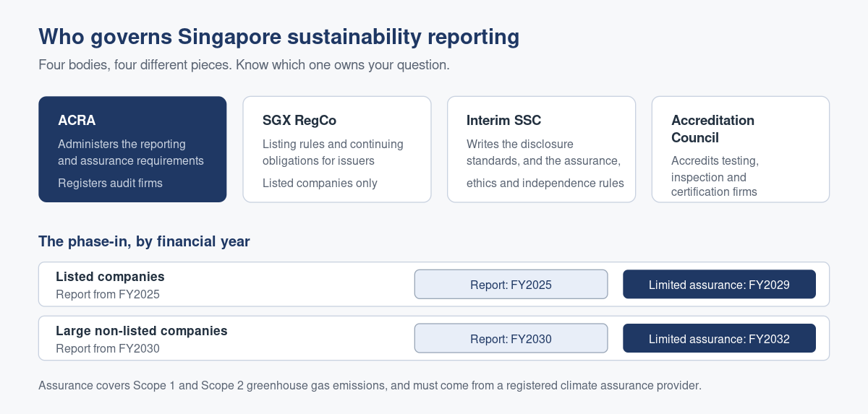Click the 'Report: FY2025' pill

511,284
